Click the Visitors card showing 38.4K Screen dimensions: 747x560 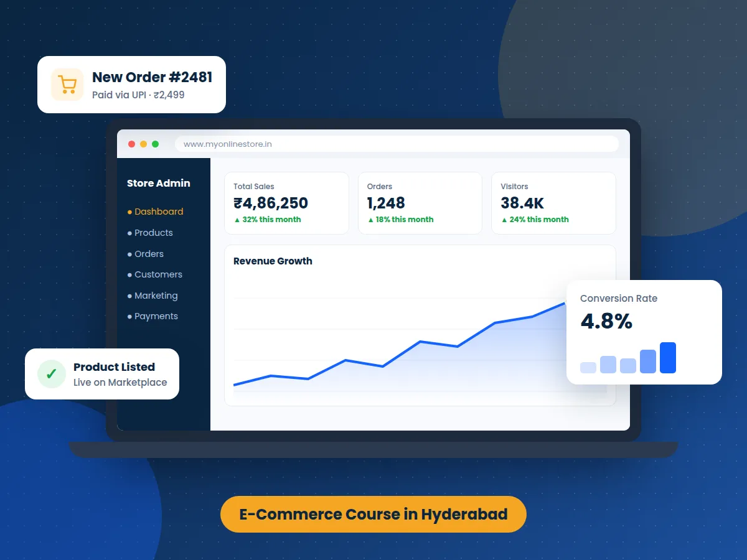coord(553,203)
